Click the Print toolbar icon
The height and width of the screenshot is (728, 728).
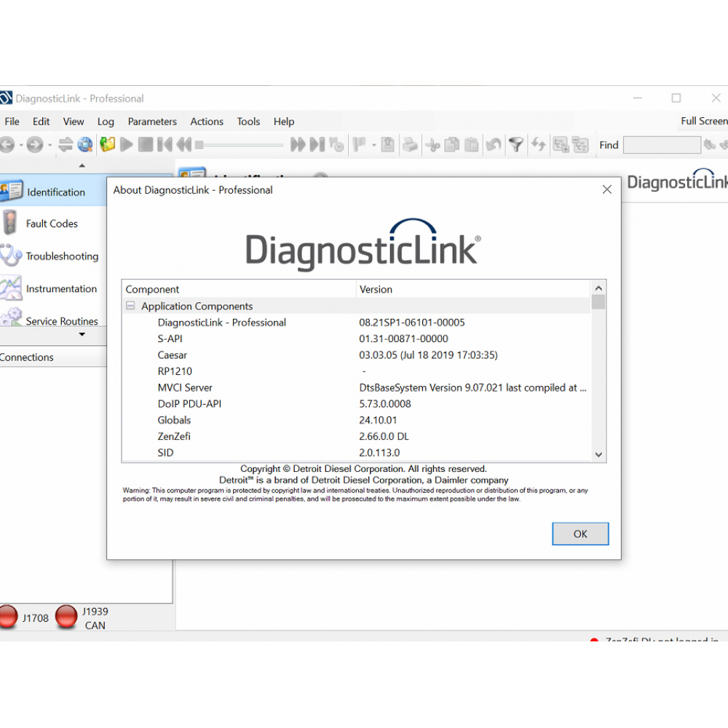tap(410, 145)
